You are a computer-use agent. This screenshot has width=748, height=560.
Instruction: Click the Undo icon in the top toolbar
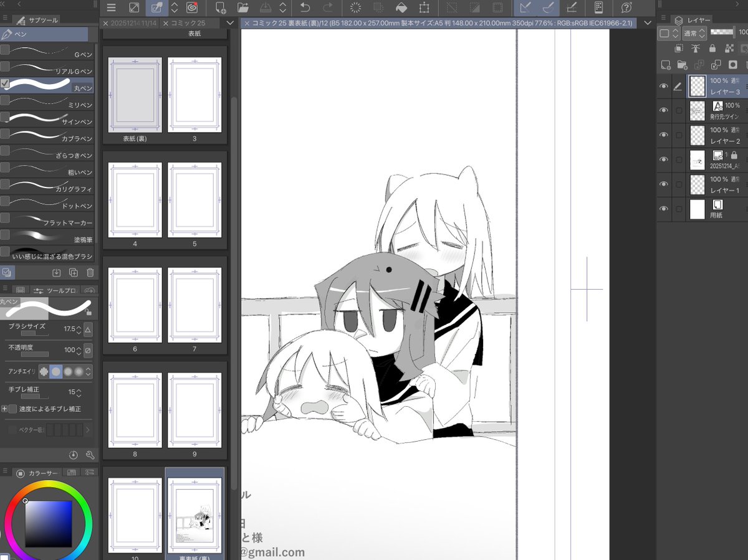pos(305,8)
